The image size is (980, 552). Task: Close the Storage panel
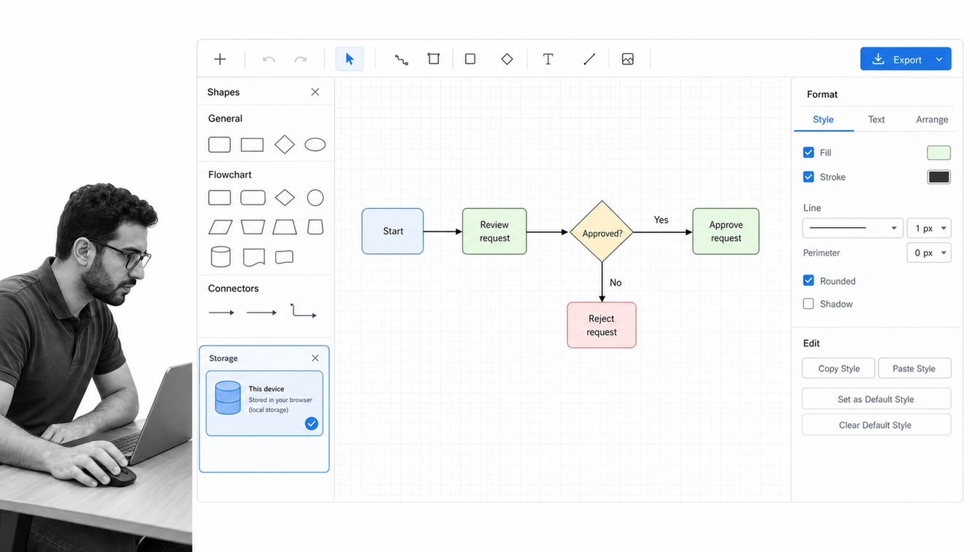click(315, 359)
